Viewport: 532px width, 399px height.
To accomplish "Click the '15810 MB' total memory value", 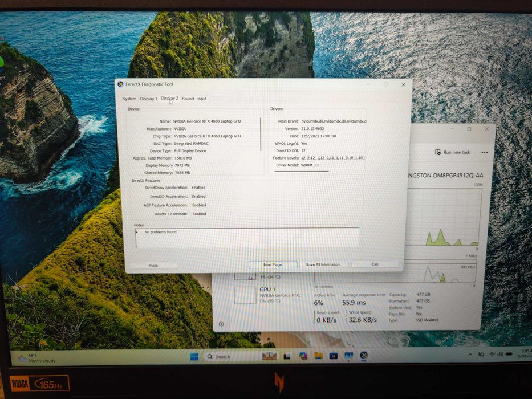I will click(x=183, y=158).
